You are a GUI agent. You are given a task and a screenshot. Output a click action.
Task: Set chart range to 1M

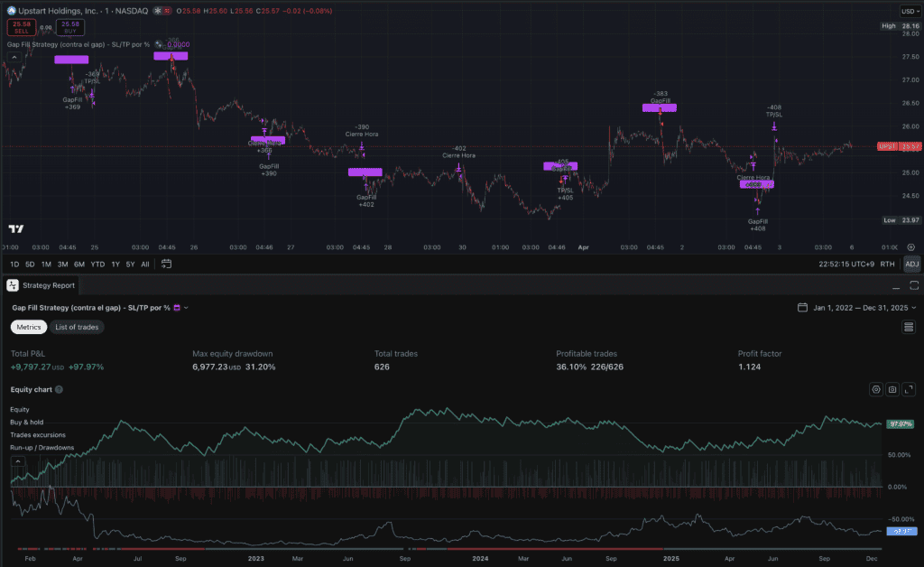coord(46,264)
